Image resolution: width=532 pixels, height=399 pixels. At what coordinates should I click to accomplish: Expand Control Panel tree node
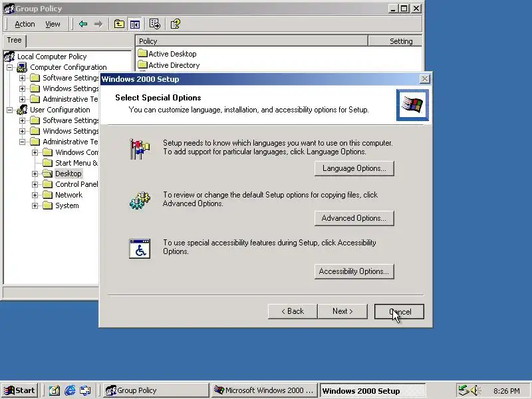[x=35, y=185]
